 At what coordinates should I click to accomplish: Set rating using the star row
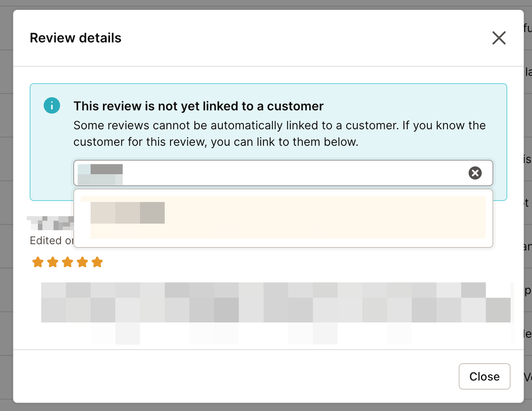tap(68, 262)
